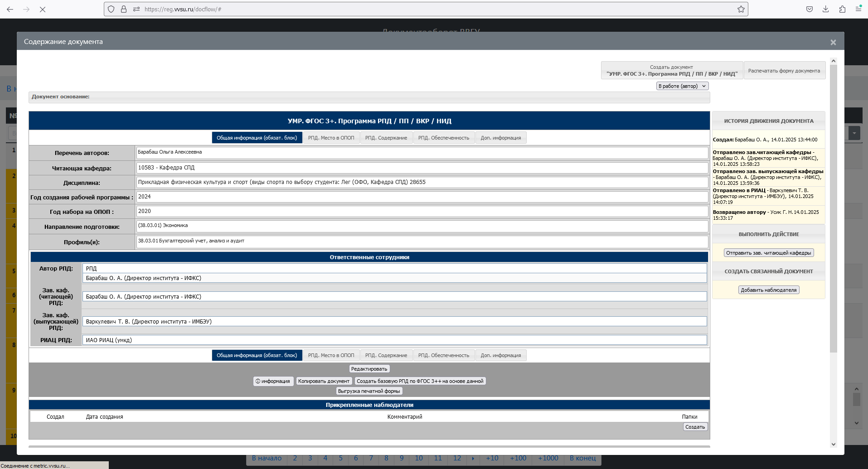Select top 'РПД. Обеспеченность' tab
Screen dimensions: 868x469
click(x=443, y=138)
